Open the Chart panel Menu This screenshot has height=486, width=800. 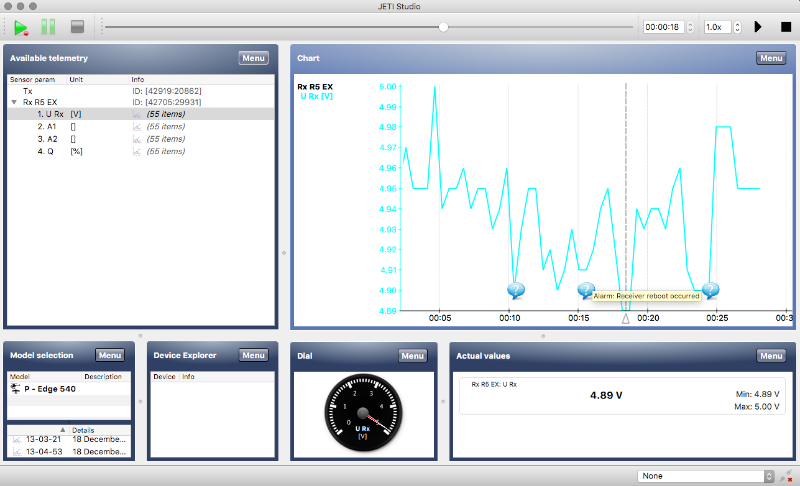(771, 58)
